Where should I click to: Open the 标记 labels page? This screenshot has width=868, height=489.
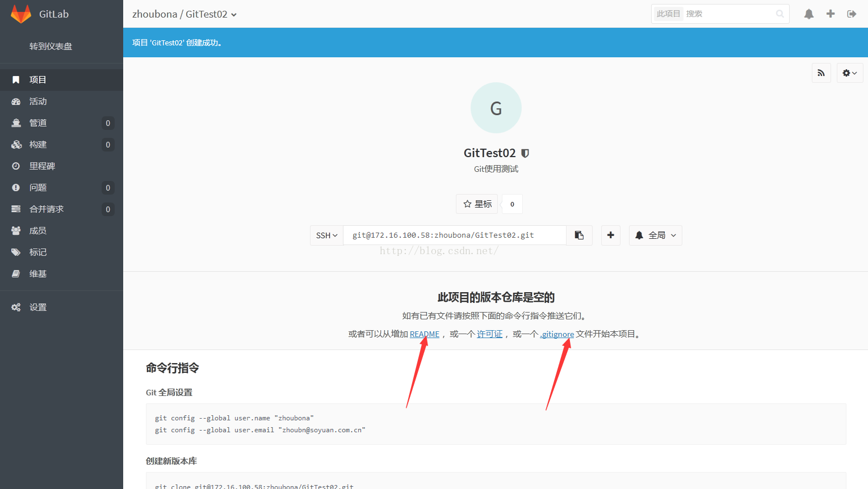pyautogui.click(x=61, y=252)
